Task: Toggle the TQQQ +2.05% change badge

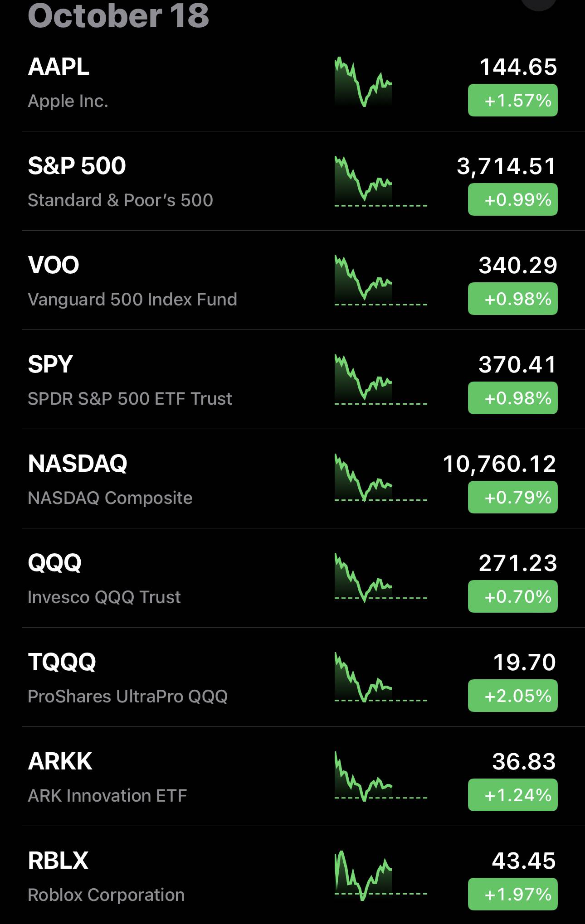Action: (512, 696)
